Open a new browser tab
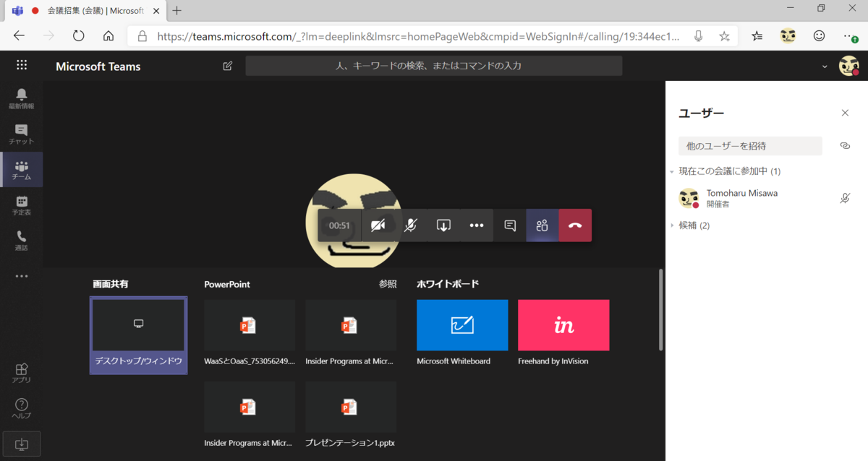 coord(177,10)
